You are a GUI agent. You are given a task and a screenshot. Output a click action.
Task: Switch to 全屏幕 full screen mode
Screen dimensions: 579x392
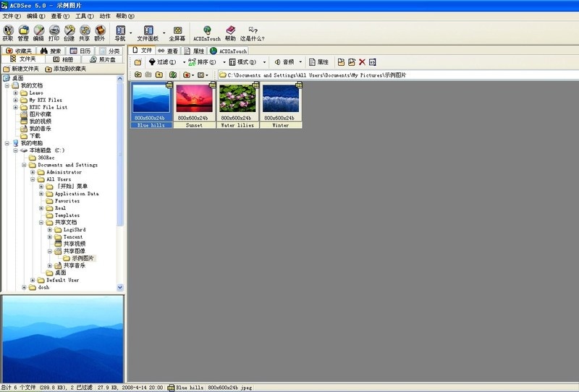[177, 33]
